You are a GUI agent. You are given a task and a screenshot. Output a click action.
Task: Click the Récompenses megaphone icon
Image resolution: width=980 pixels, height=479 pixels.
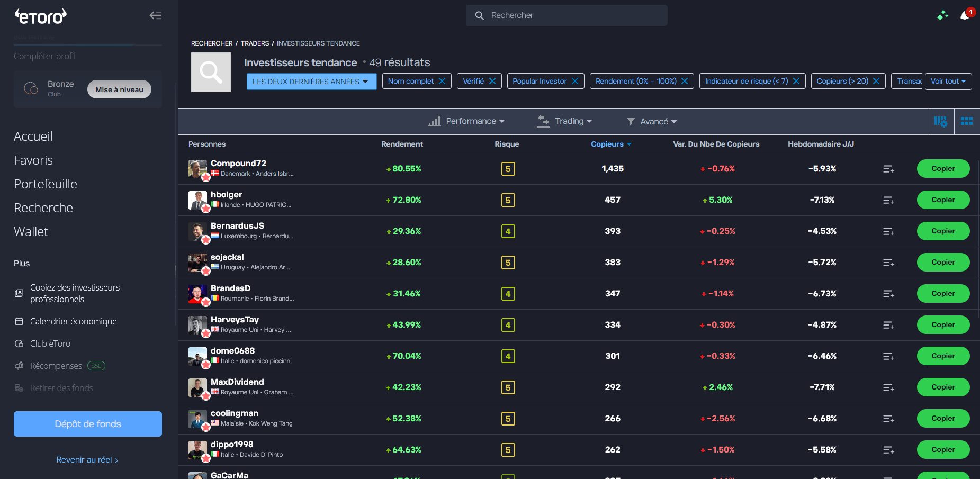(19, 365)
